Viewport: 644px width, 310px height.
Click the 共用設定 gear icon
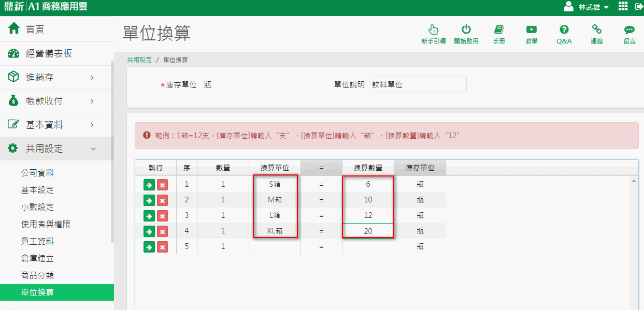click(x=14, y=149)
